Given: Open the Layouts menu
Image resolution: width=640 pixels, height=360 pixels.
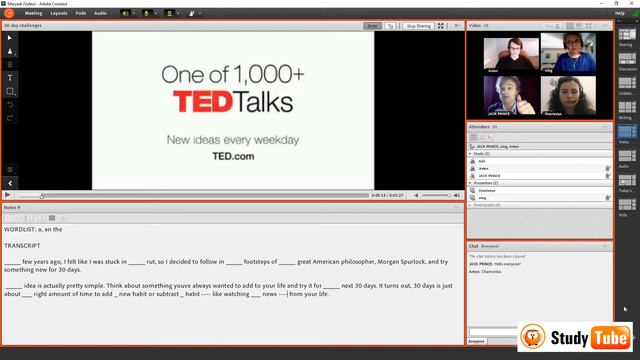Looking at the screenshot, I should [59, 13].
